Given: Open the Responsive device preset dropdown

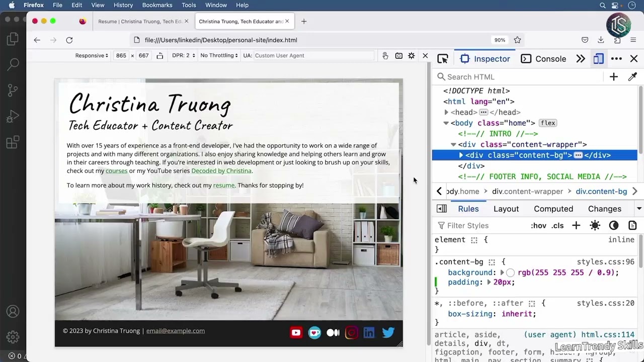Looking at the screenshot, I should click(x=92, y=55).
